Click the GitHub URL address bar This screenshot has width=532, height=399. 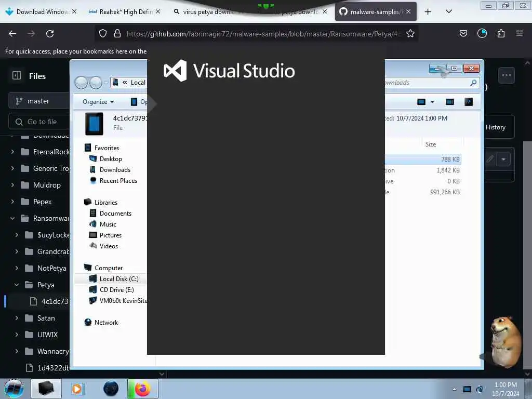(263, 34)
